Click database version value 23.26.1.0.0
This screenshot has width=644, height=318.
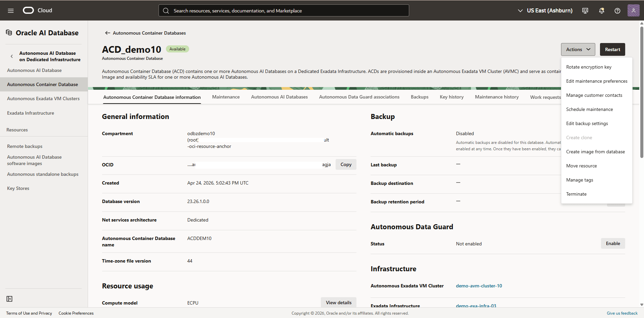tap(198, 201)
